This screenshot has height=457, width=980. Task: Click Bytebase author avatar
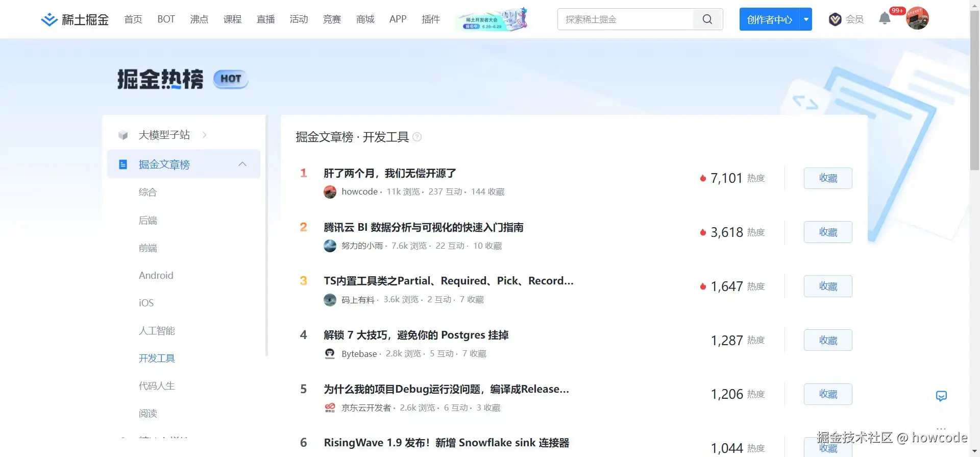coord(330,354)
